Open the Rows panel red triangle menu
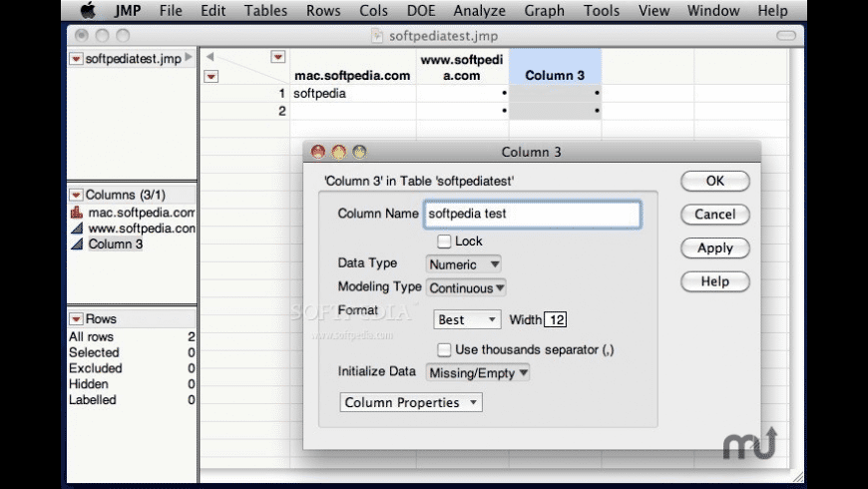This screenshot has height=489, width=868. click(x=76, y=319)
